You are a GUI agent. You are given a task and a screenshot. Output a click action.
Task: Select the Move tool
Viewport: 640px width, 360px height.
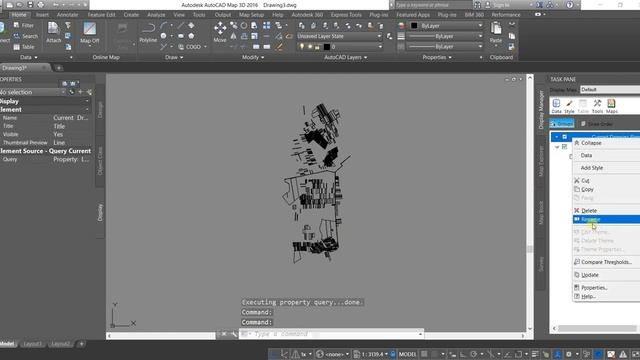click(x=220, y=31)
